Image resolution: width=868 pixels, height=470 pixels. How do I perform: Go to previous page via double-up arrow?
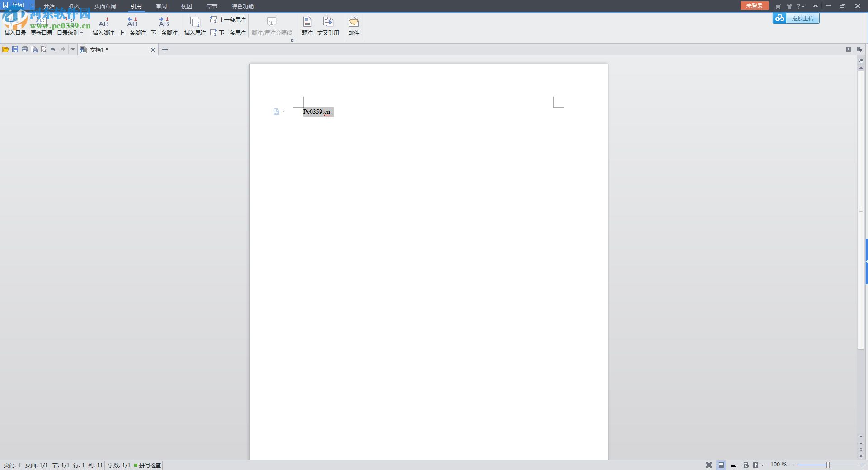pyautogui.click(x=861, y=443)
